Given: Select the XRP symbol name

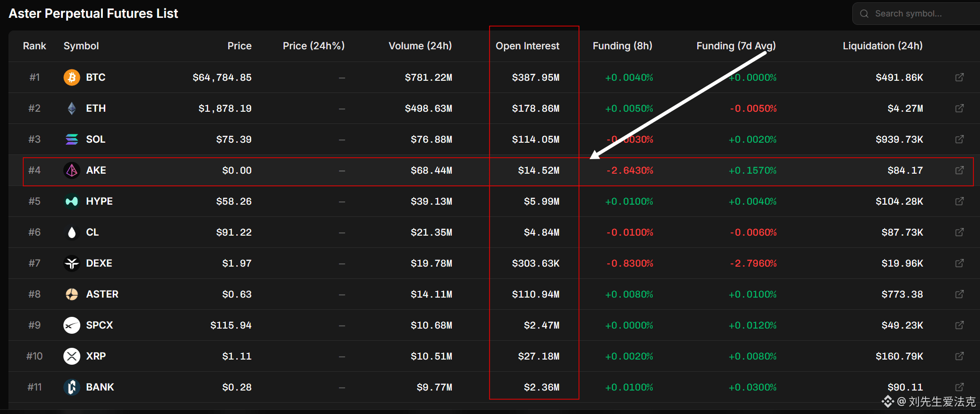Looking at the screenshot, I should (96, 356).
